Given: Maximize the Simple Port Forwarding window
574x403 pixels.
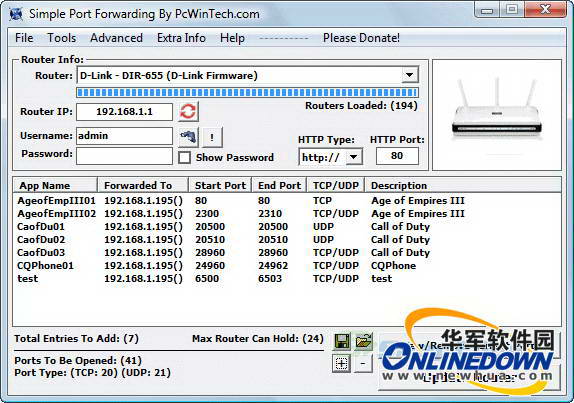Looking at the screenshot, I should [x=512, y=9].
